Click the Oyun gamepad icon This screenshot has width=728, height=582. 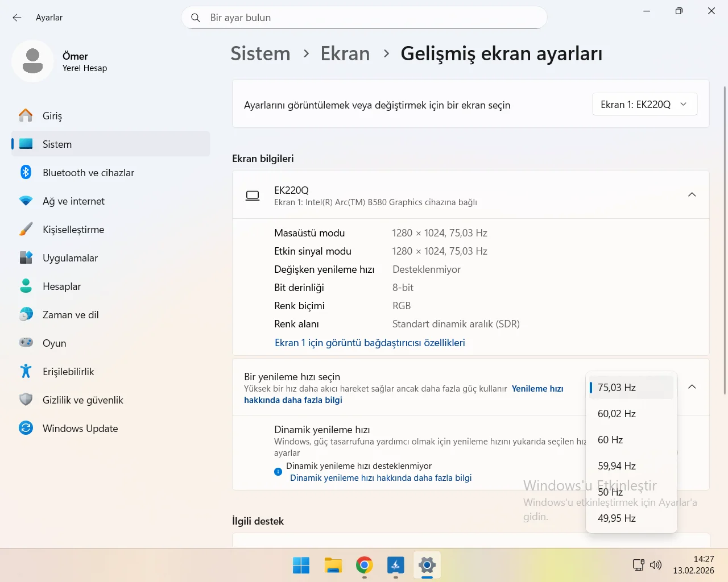pyautogui.click(x=26, y=343)
